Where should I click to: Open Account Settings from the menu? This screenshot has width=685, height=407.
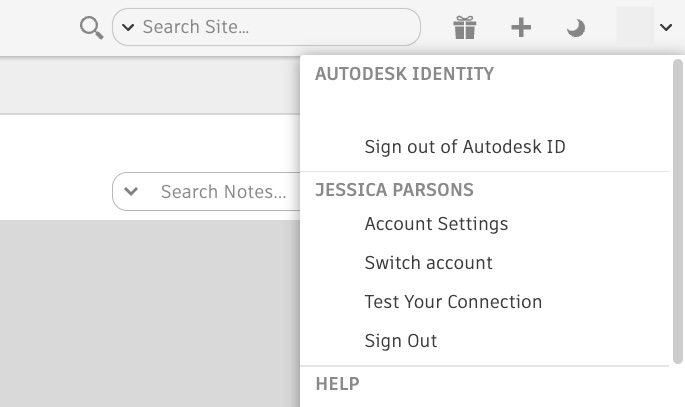(436, 224)
